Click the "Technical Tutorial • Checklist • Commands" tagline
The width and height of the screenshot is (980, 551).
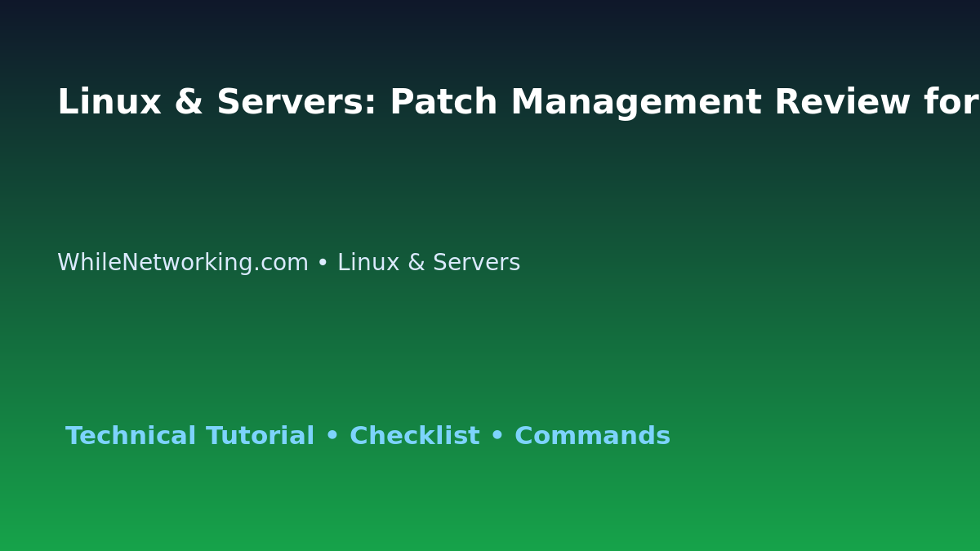367,437
